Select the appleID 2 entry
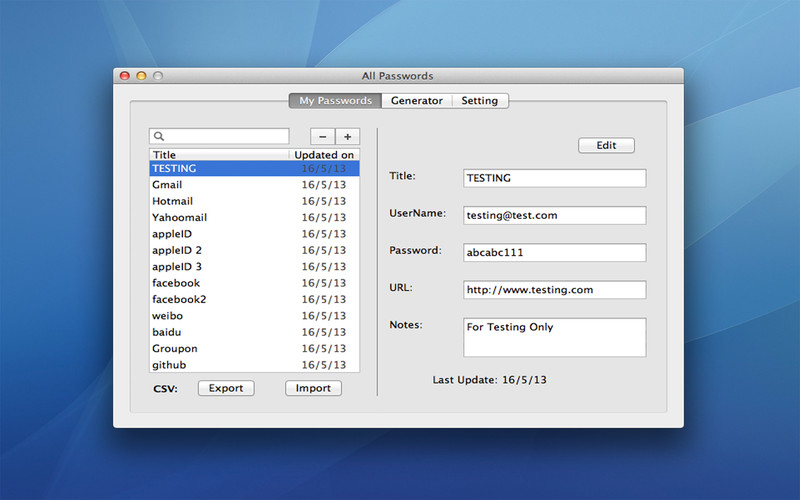The width and height of the screenshot is (800, 500). coord(255,250)
